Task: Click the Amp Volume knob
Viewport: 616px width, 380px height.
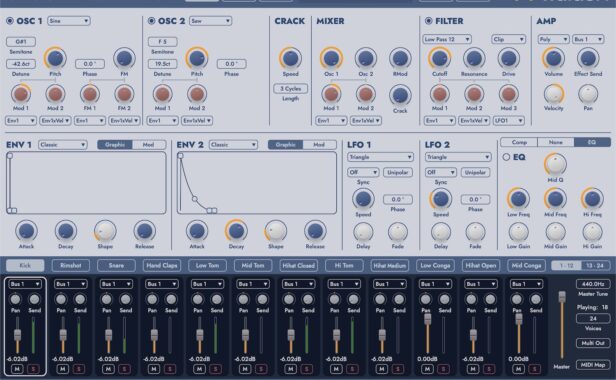Action: click(x=554, y=58)
